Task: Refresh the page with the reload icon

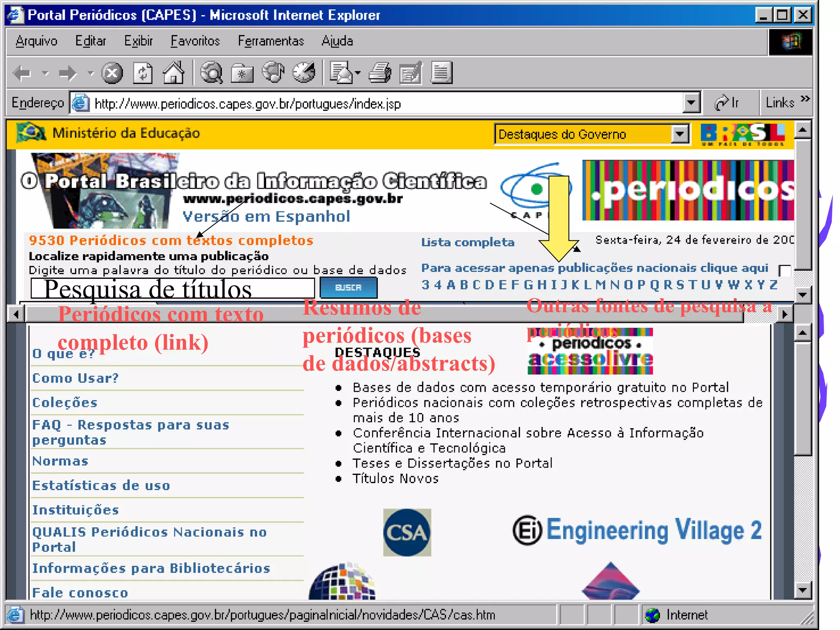Action: pyautogui.click(x=143, y=73)
